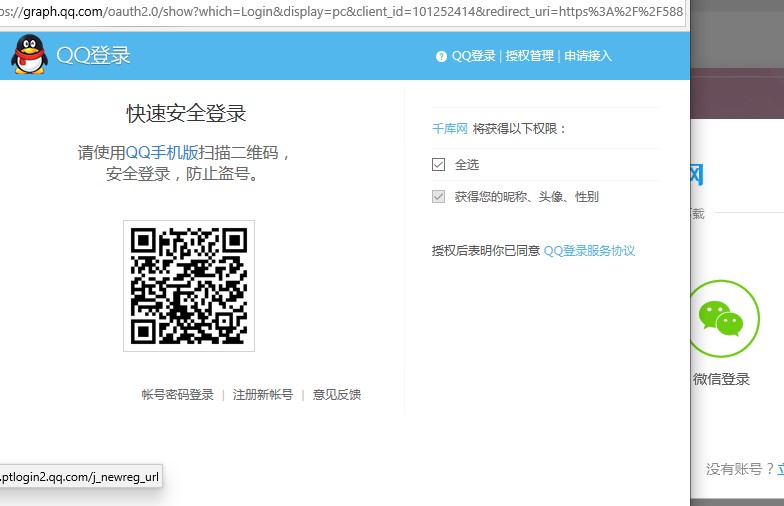Toggle the 全选 checkbox
784x506 pixels.
click(438, 164)
